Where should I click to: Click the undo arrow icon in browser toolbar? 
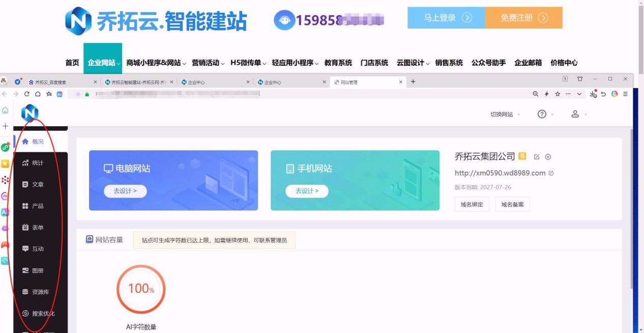[604, 94]
